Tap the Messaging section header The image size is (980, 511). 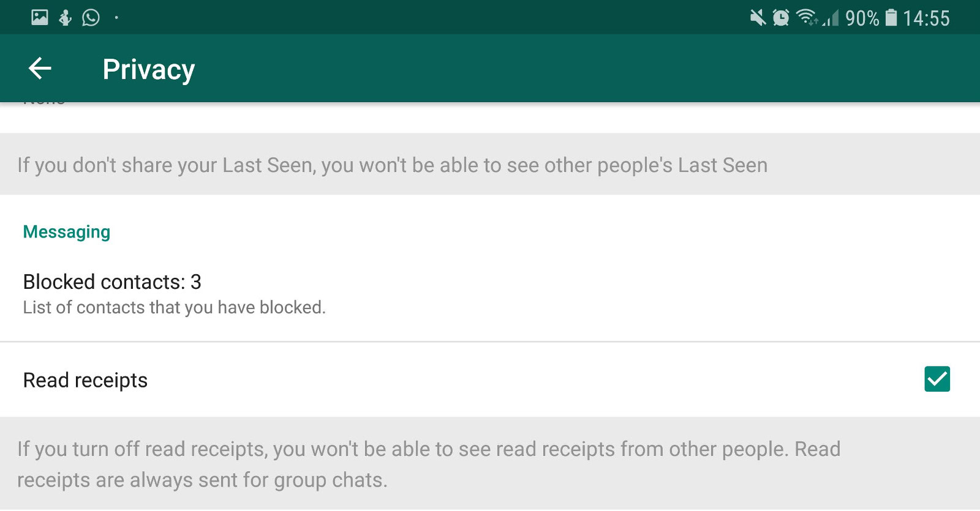67,232
